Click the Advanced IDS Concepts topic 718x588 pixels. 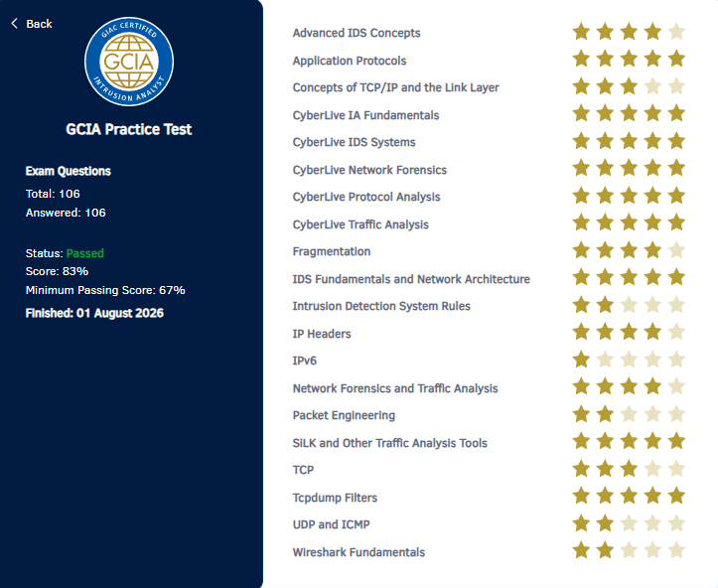357,33
